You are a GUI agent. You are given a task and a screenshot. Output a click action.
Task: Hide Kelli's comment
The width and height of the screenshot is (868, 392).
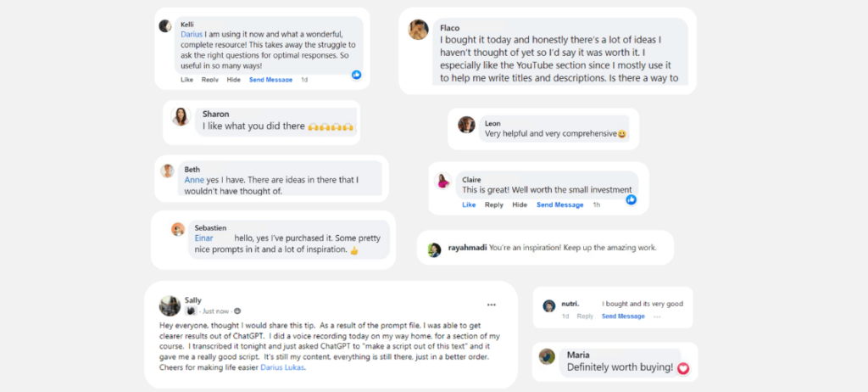click(233, 80)
